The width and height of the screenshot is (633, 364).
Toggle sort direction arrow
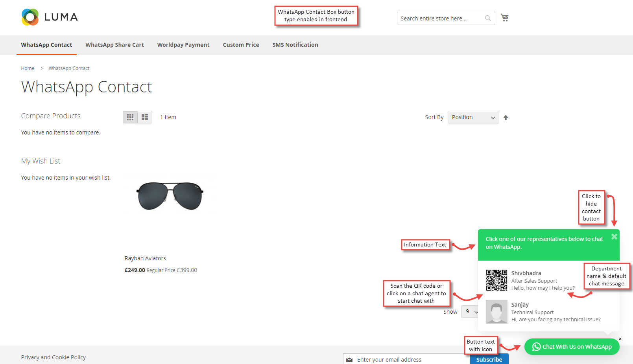(506, 118)
